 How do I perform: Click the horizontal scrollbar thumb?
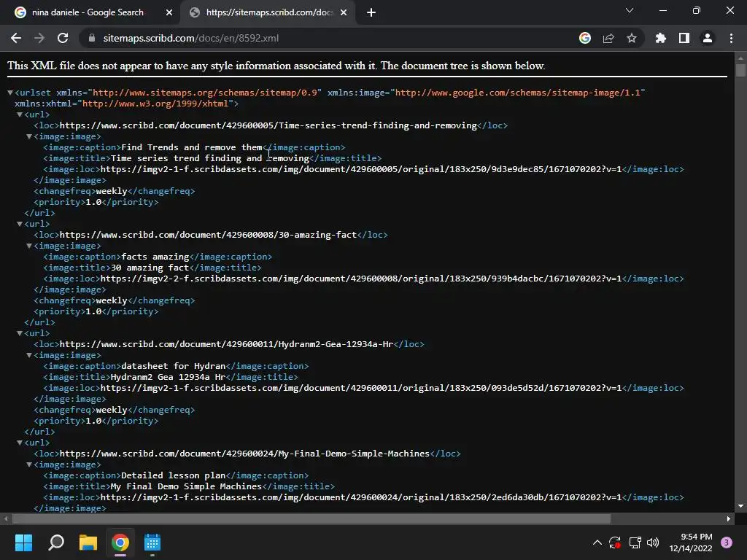311,518
